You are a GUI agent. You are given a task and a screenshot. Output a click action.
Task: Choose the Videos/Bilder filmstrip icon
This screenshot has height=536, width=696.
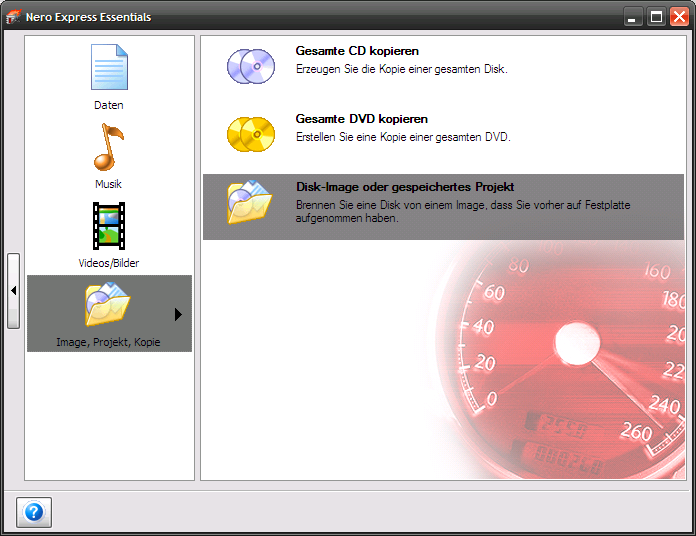coord(109,226)
